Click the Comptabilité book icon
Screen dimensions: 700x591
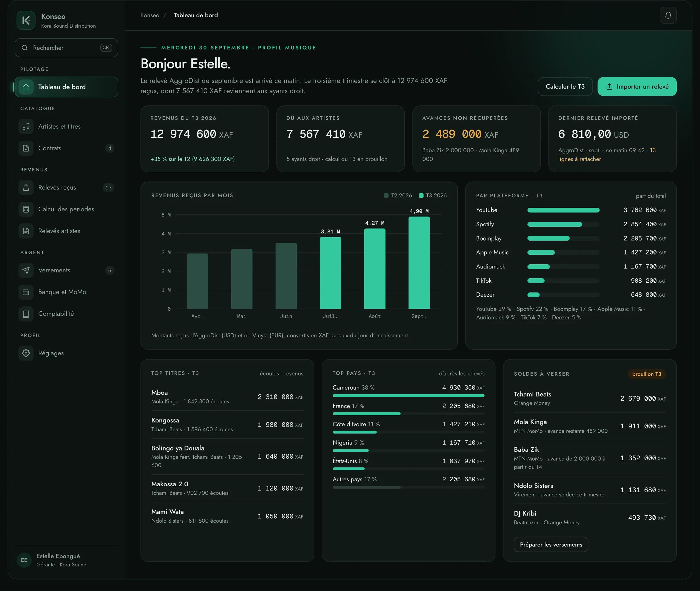point(26,314)
